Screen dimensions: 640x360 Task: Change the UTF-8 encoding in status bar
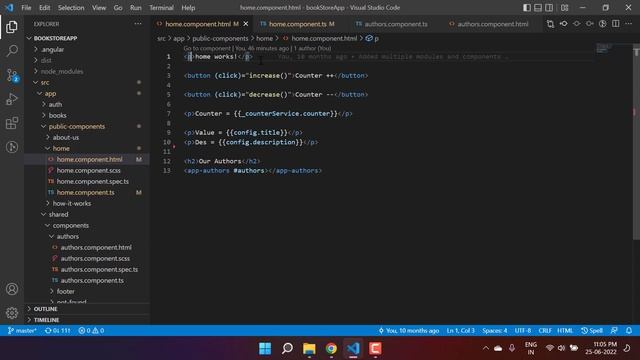(522, 331)
